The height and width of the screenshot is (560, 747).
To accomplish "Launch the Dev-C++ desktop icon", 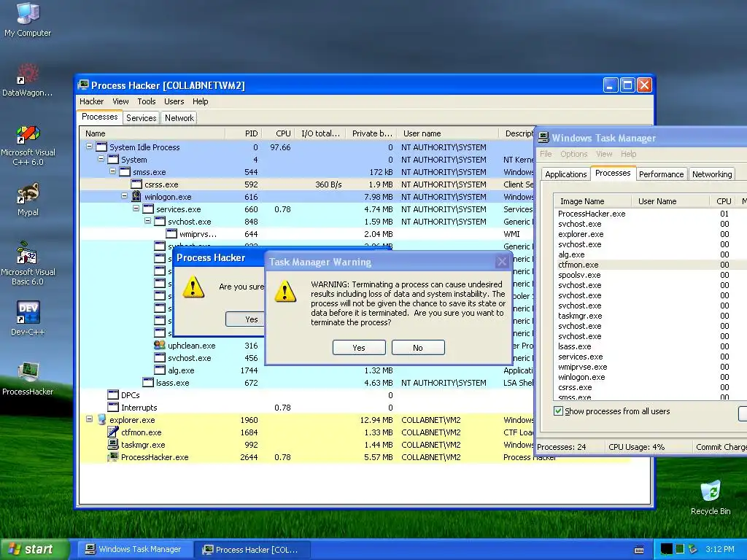I will (28, 313).
